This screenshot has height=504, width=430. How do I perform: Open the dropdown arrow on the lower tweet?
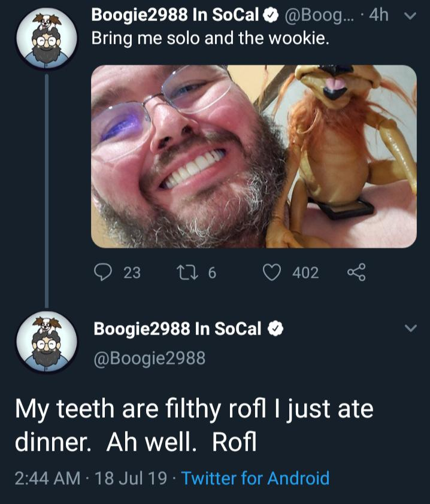tap(411, 329)
